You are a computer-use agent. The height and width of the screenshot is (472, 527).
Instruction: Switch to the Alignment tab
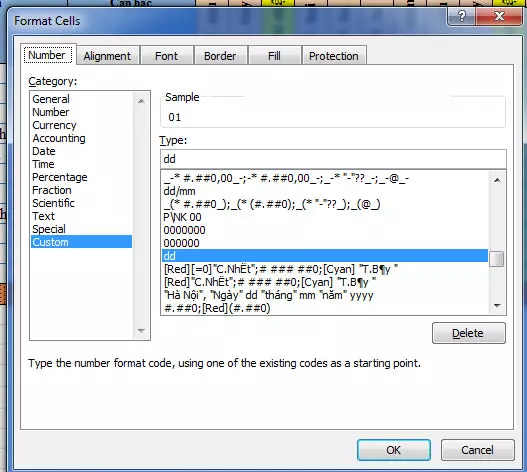[107, 56]
